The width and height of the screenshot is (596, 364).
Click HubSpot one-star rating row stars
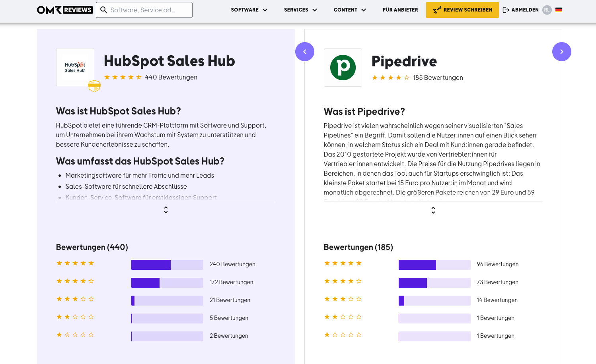(x=75, y=335)
